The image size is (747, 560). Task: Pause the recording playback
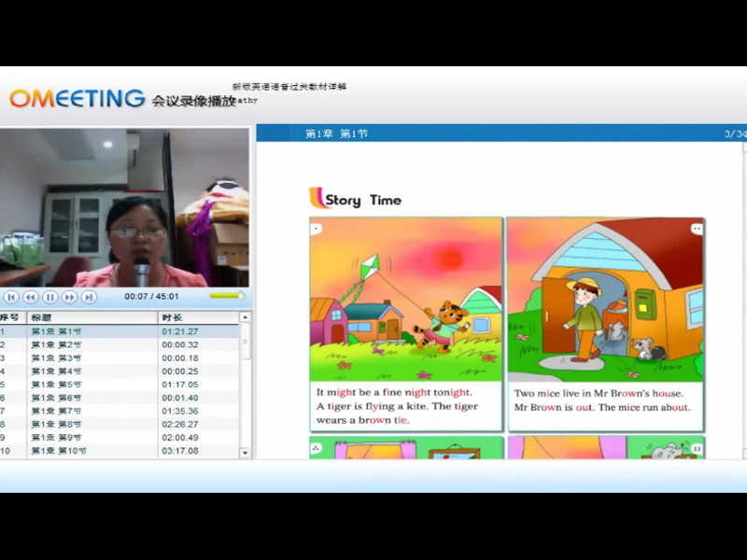coord(50,297)
